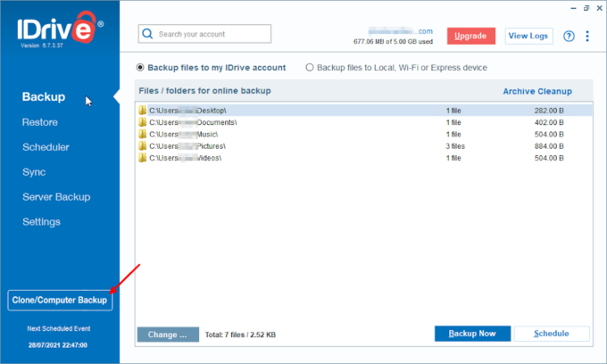This screenshot has width=607, height=364.
Task: Click the Backup Now button
Action: point(472,334)
